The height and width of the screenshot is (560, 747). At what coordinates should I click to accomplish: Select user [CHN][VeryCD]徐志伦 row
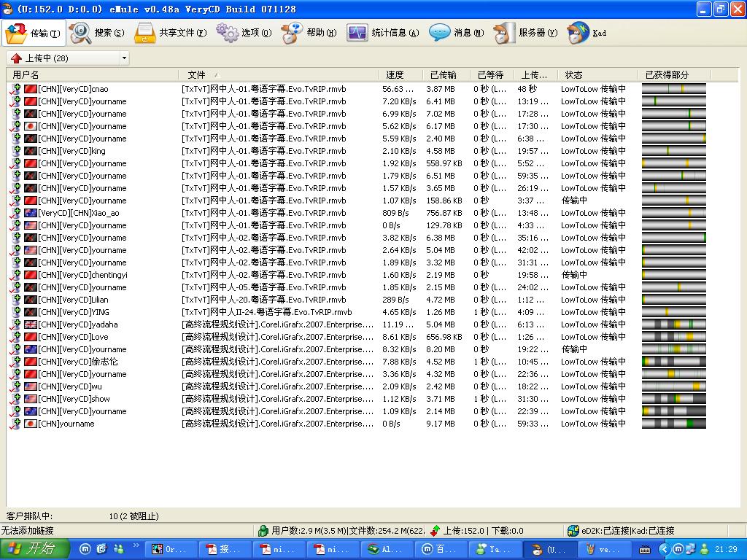(x=357, y=362)
